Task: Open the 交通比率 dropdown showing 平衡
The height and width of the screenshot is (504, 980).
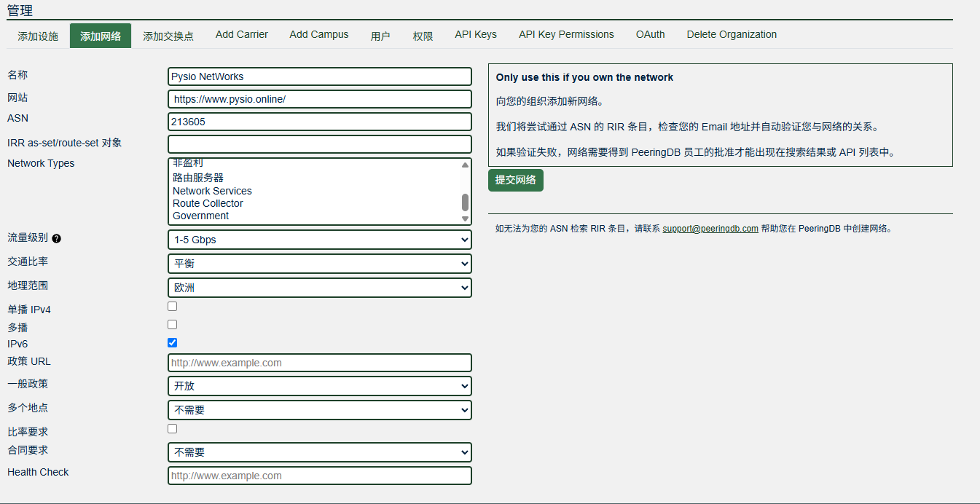Action: tap(320, 264)
